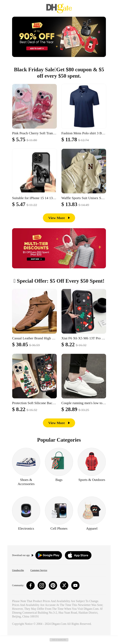This screenshot has height=644, width=118.
Task: Open the Customer Service link
Action: point(39,570)
